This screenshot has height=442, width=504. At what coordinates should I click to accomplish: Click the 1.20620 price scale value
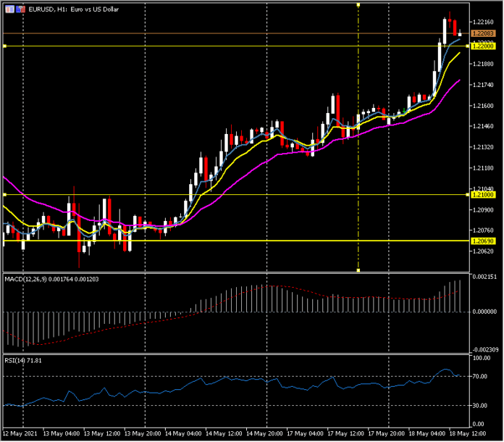coord(483,251)
